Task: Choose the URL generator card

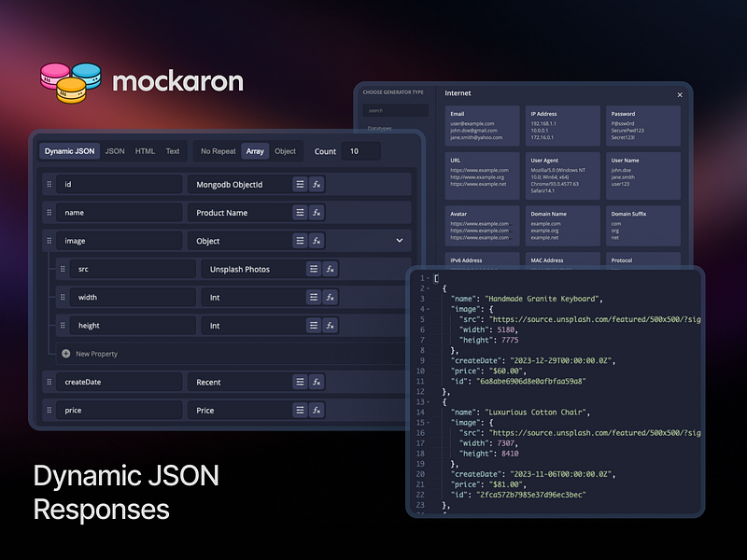Action: click(482, 175)
